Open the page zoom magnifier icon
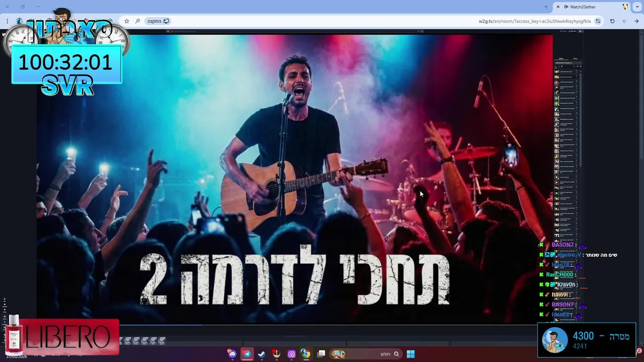Viewport: 644px width, 362px height. (137, 21)
